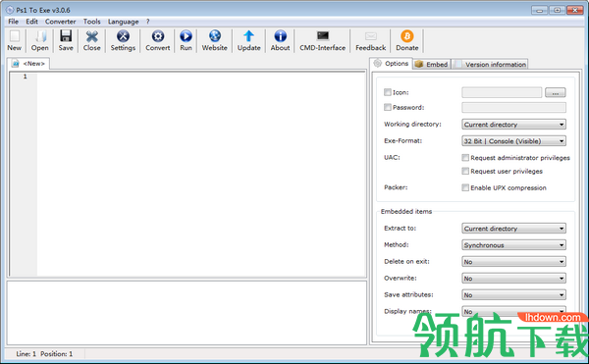
Task: Switch to the Embed tab
Action: click(432, 64)
